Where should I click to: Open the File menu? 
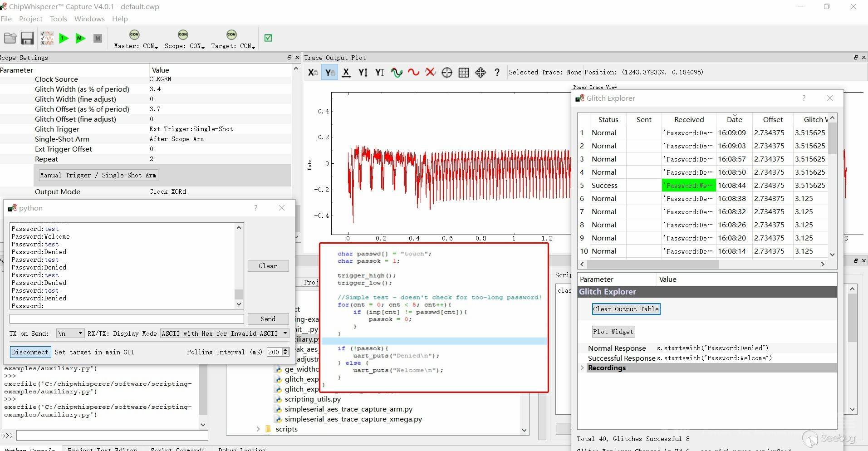point(6,19)
